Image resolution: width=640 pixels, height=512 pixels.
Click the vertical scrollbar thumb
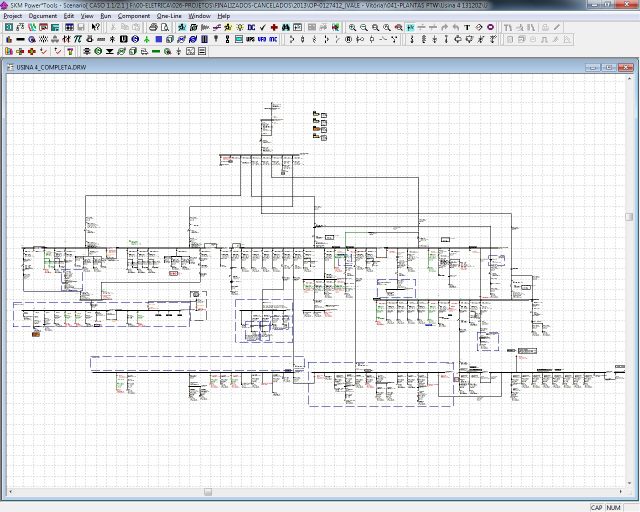(629, 216)
